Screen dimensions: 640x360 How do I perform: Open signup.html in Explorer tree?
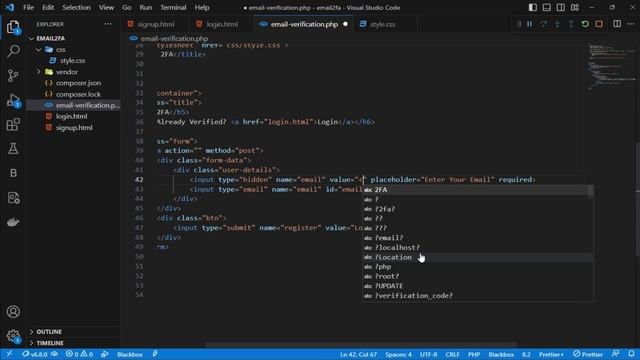[74, 128]
